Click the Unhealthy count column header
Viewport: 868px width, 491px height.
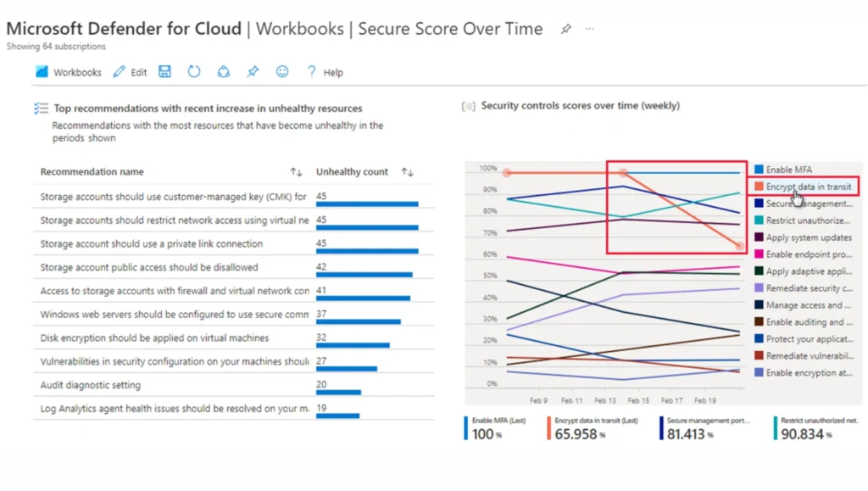coord(352,172)
